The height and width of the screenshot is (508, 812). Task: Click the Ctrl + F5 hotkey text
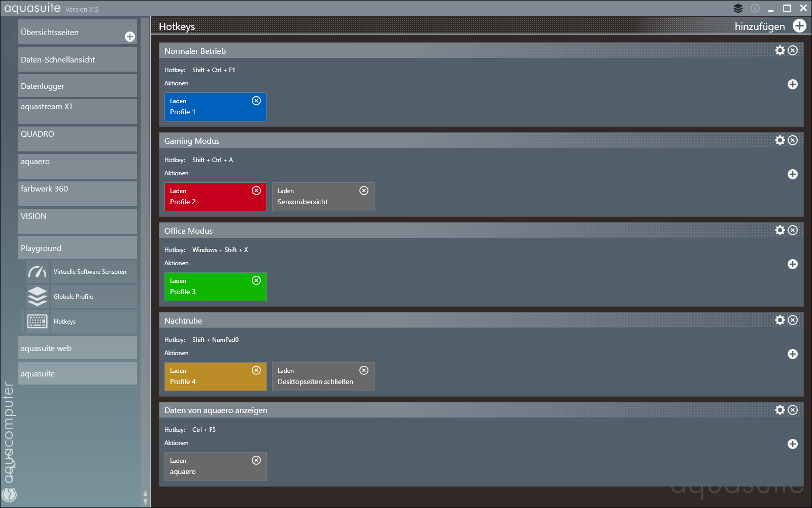pyautogui.click(x=204, y=430)
